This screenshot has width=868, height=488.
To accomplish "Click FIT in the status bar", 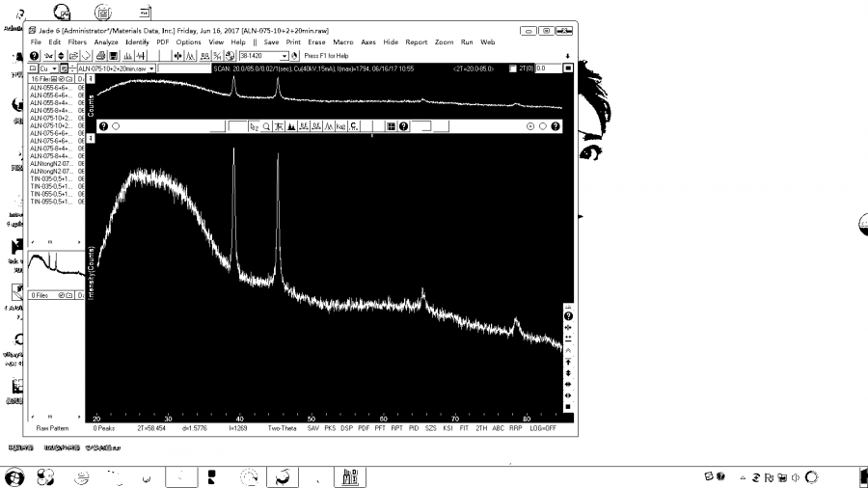I will point(464,428).
